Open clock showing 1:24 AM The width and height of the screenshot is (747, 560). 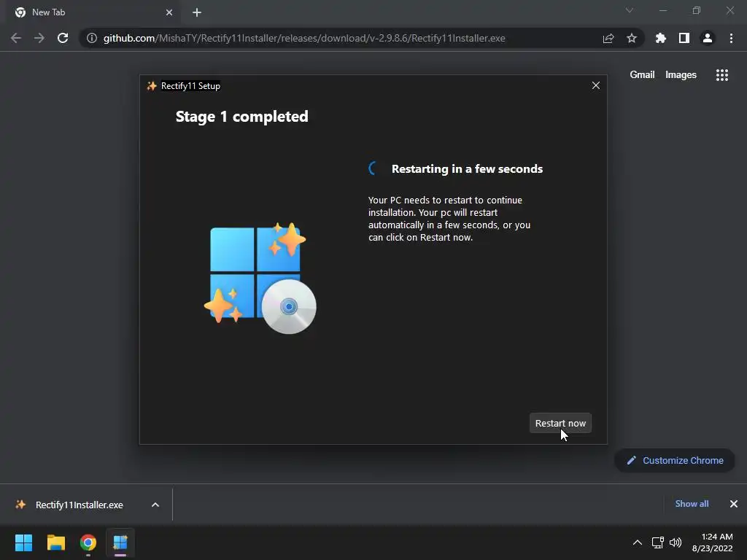(x=712, y=542)
